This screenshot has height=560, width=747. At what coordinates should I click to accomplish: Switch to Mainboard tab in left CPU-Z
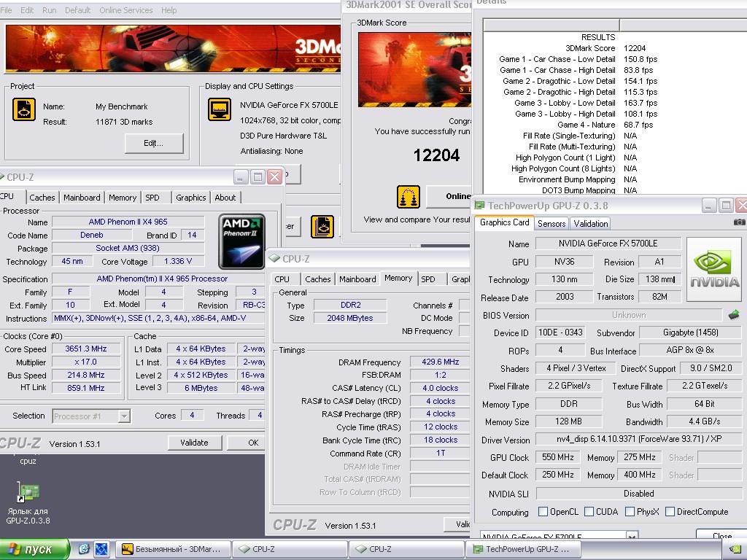click(82, 197)
